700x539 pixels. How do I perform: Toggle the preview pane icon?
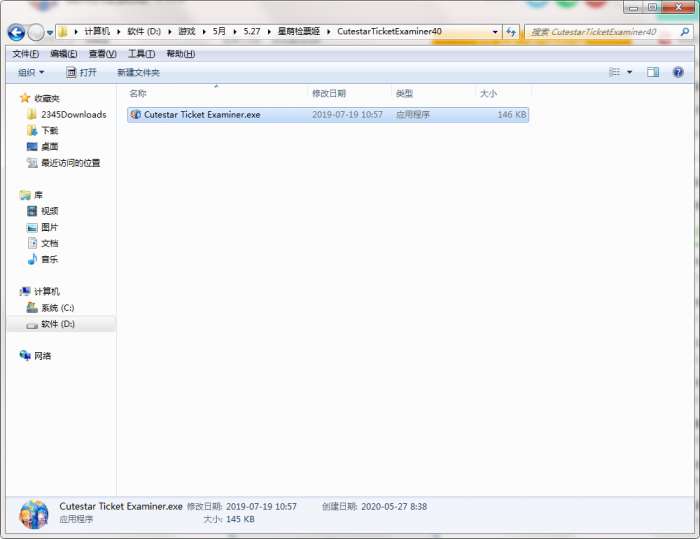click(653, 72)
